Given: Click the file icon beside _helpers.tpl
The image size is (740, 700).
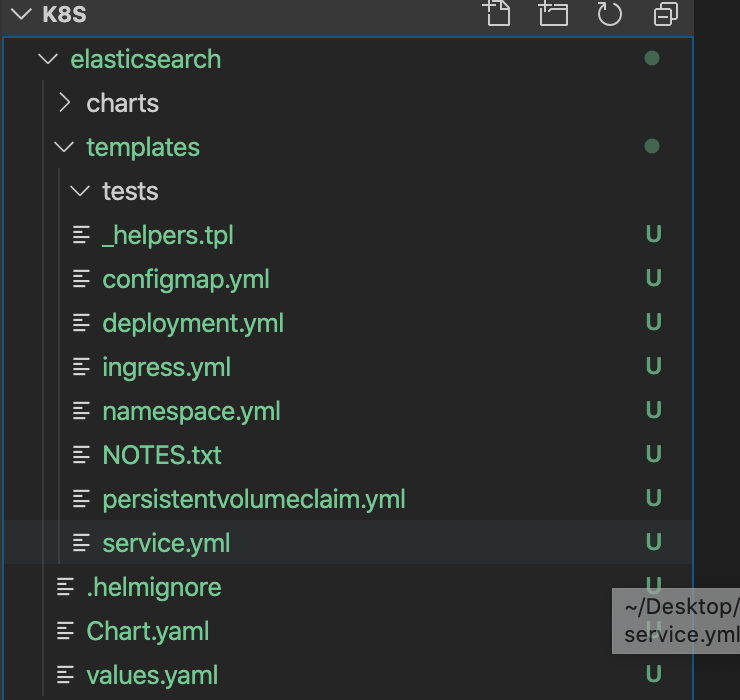Looking at the screenshot, I should [x=82, y=235].
